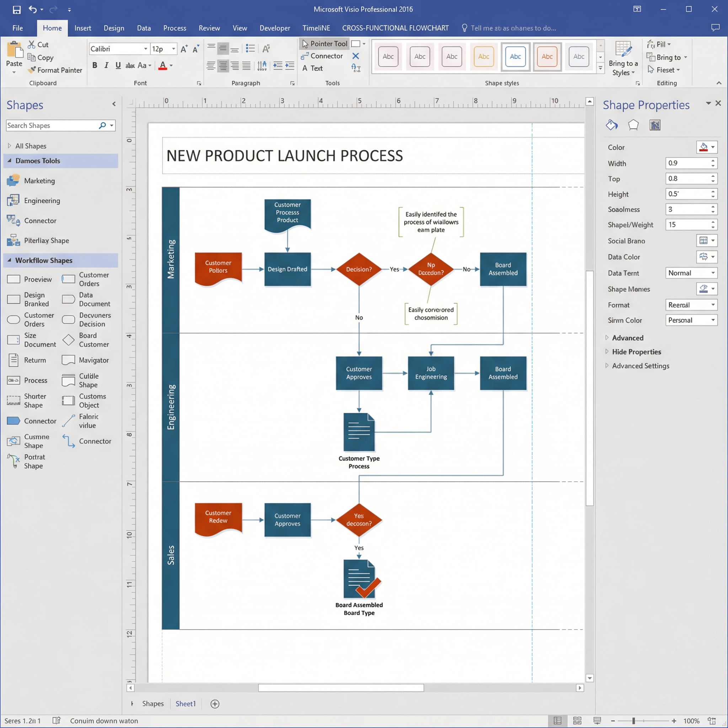This screenshot has height=728, width=728.
Task: Toggle Bold formatting
Action: [x=95, y=65]
